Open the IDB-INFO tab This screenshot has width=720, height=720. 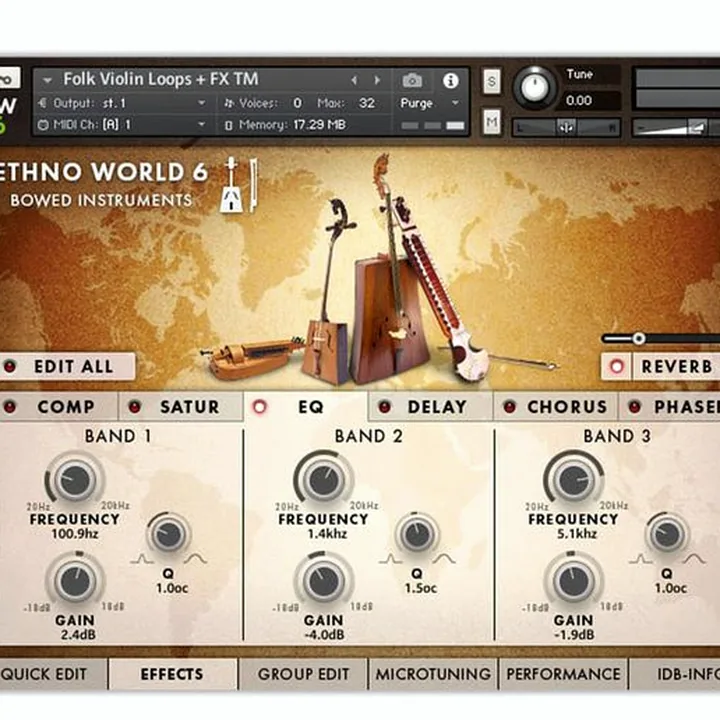[x=675, y=674]
